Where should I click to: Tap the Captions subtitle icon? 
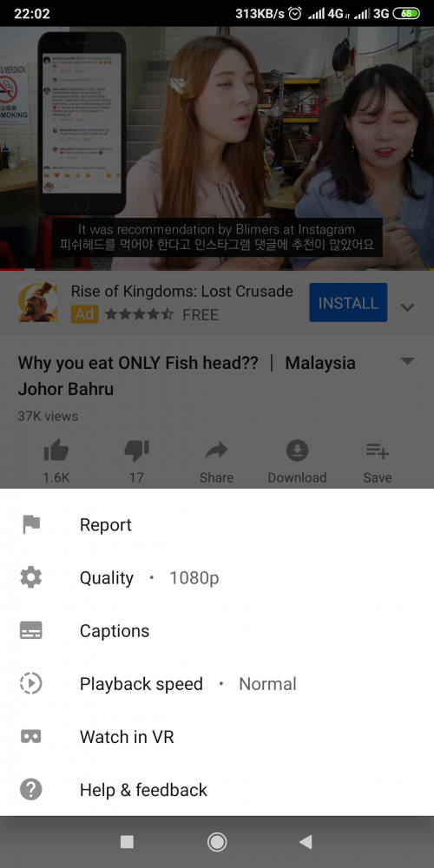pos(31,630)
